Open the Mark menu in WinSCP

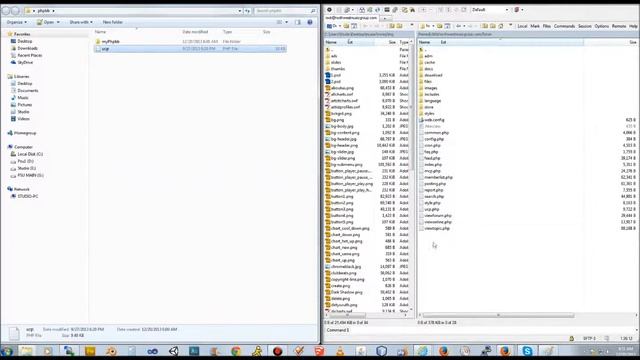tap(535, 26)
